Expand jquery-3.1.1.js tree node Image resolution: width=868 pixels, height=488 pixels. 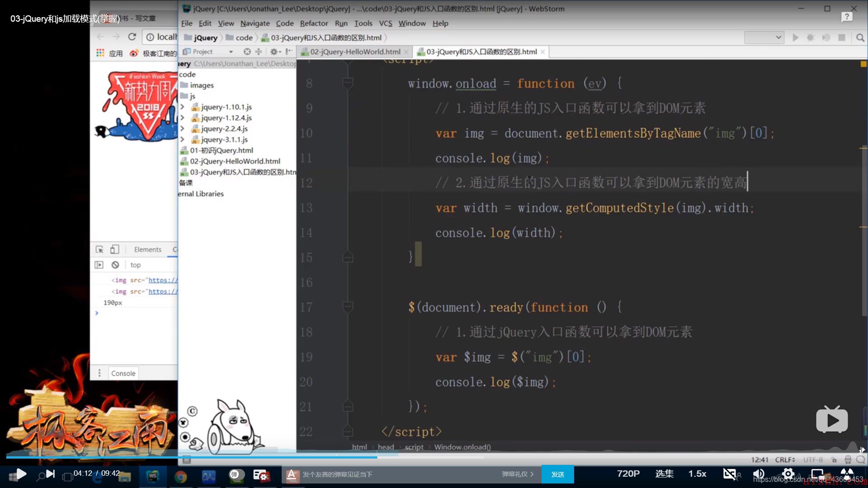[x=182, y=139]
